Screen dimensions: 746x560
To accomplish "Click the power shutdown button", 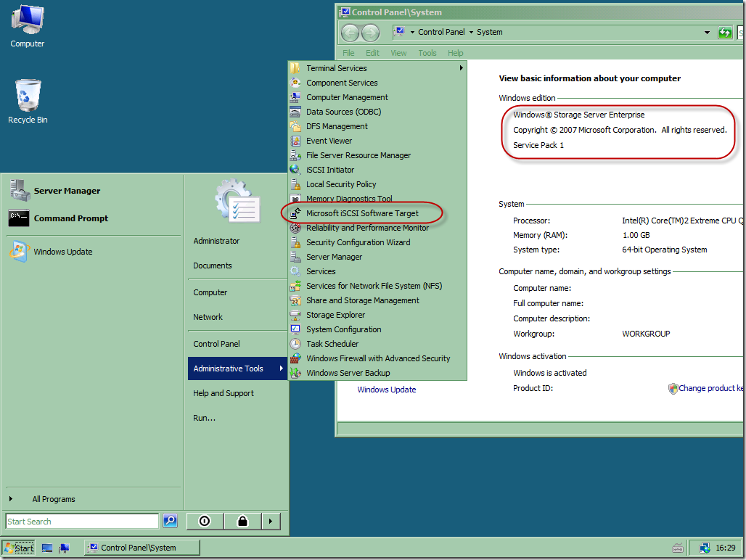I will tap(205, 521).
